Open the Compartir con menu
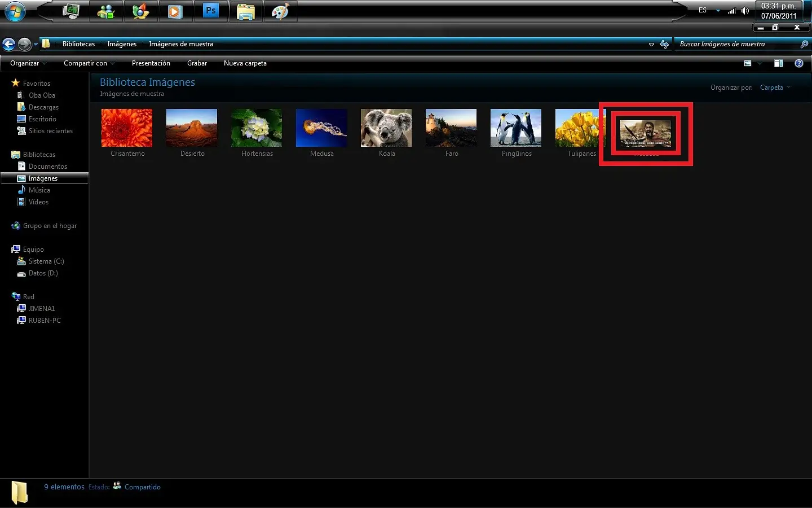The width and height of the screenshot is (812, 508). [x=89, y=63]
